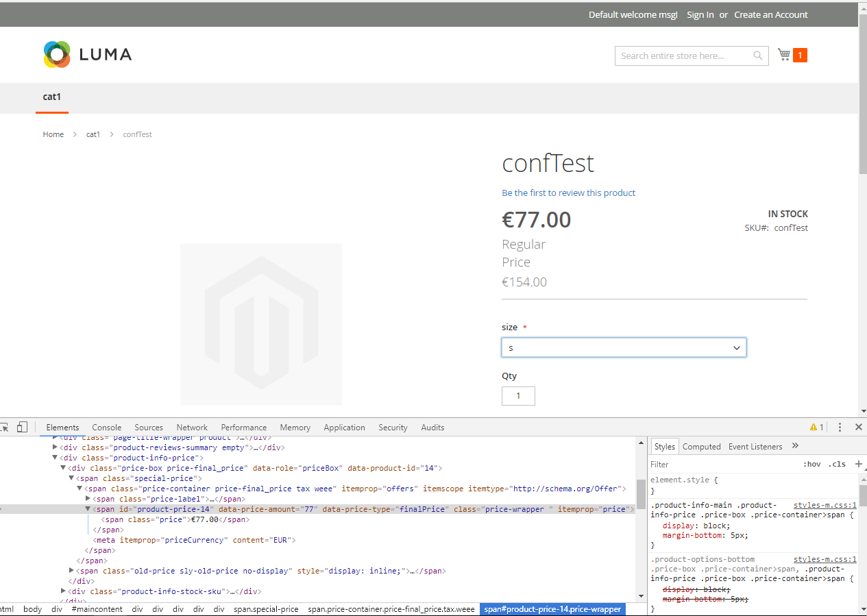The width and height of the screenshot is (867, 616).
Task: Click the search magnifier icon
Action: tap(757, 56)
